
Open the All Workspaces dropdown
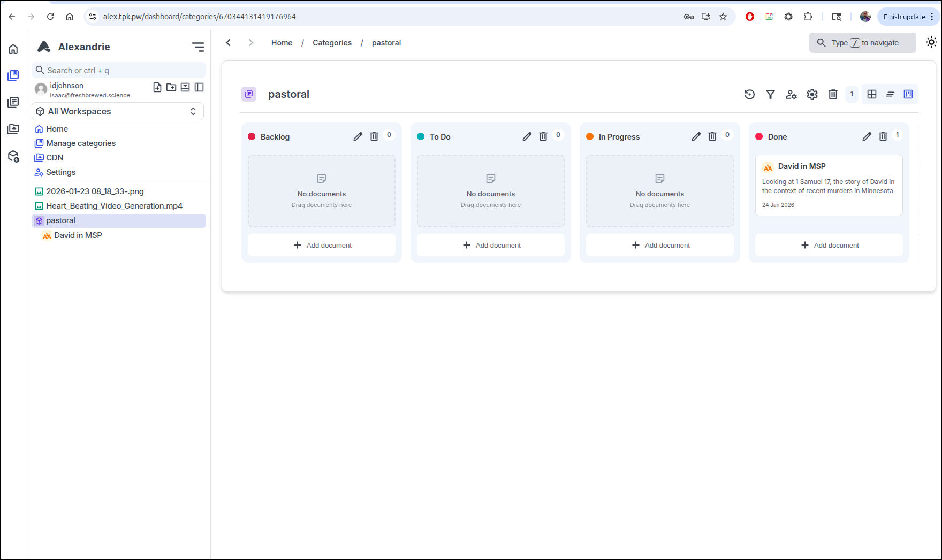point(118,111)
